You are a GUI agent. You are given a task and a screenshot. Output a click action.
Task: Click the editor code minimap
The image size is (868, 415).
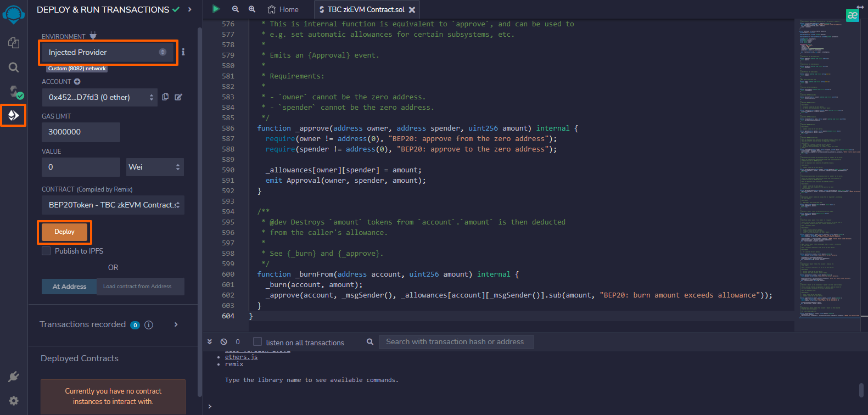827,169
